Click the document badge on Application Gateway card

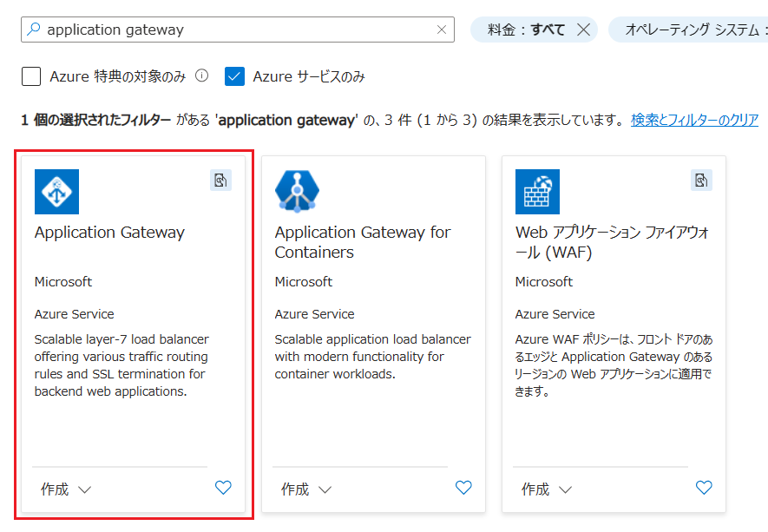(x=221, y=181)
